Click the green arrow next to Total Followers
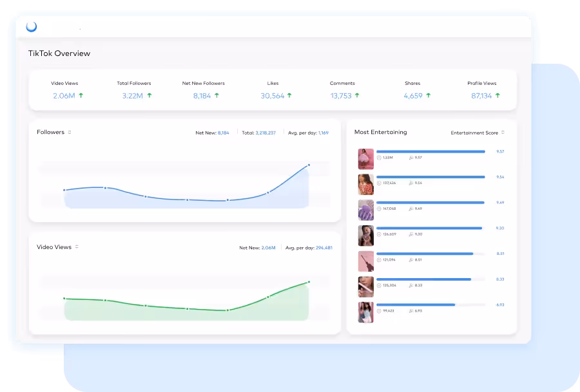The height and width of the screenshot is (392, 580). (x=148, y=95)
